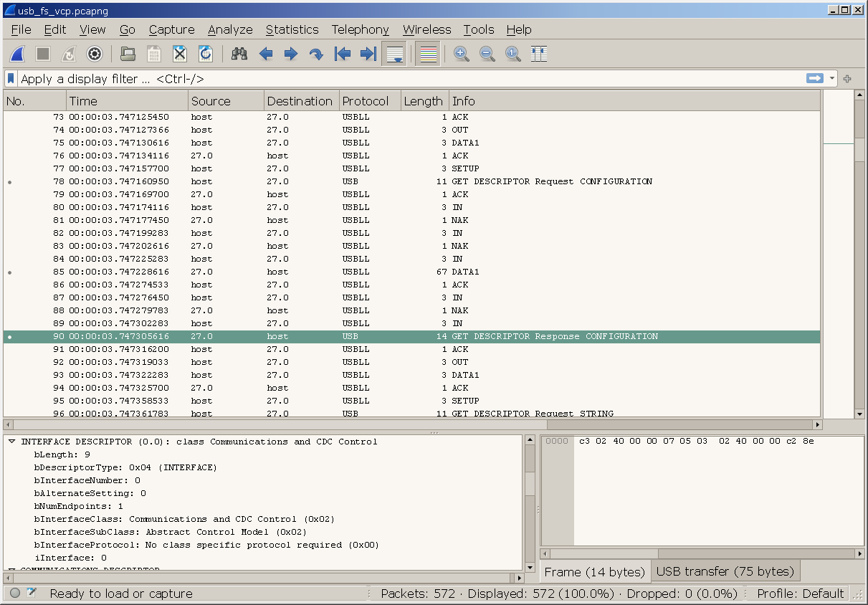Toggle packet list colorization
The width and height of the screenshot is (868, 605).
coord(429,54)
